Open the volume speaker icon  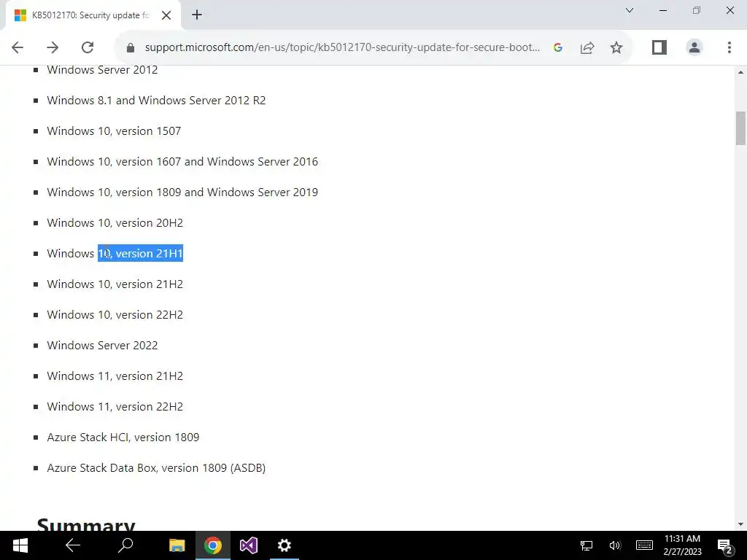click(615, 545)
